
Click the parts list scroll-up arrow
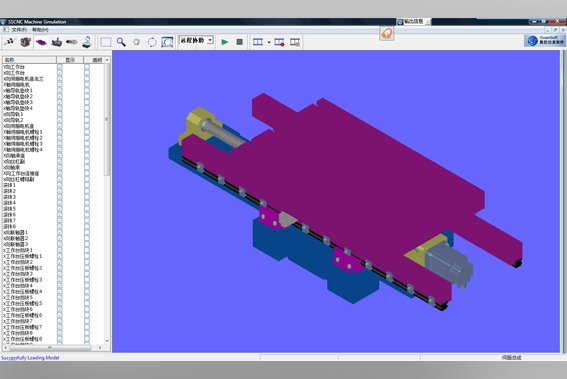pos(107,60)
